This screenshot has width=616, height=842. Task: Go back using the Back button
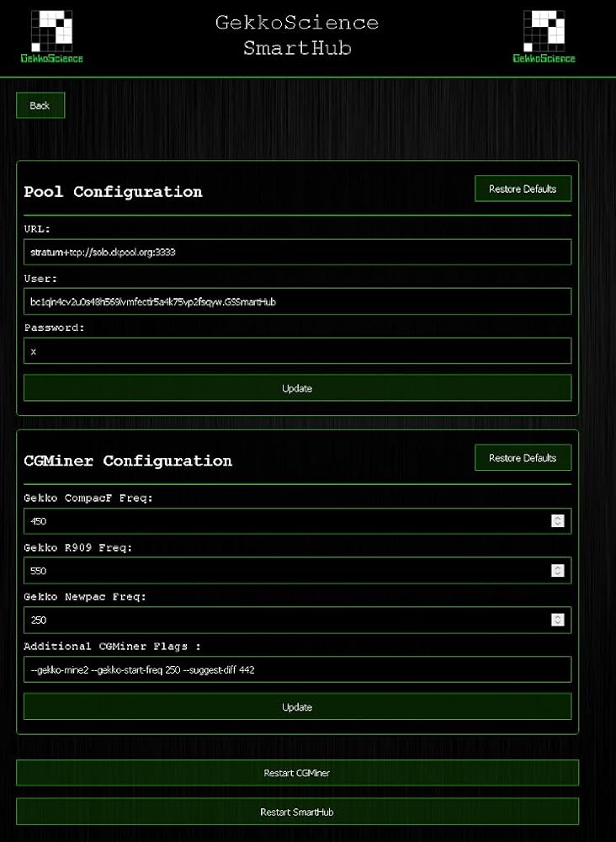click(x=40, y=105)
